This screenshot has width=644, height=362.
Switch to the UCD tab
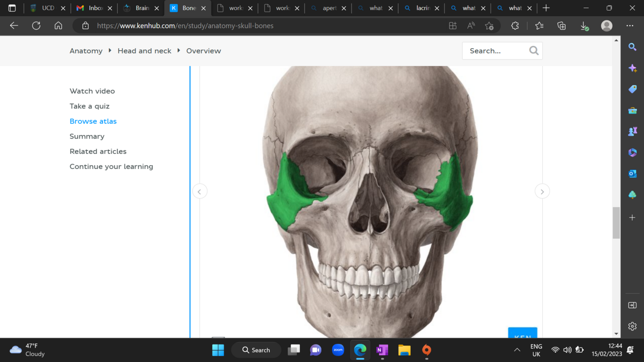(47, 8)
